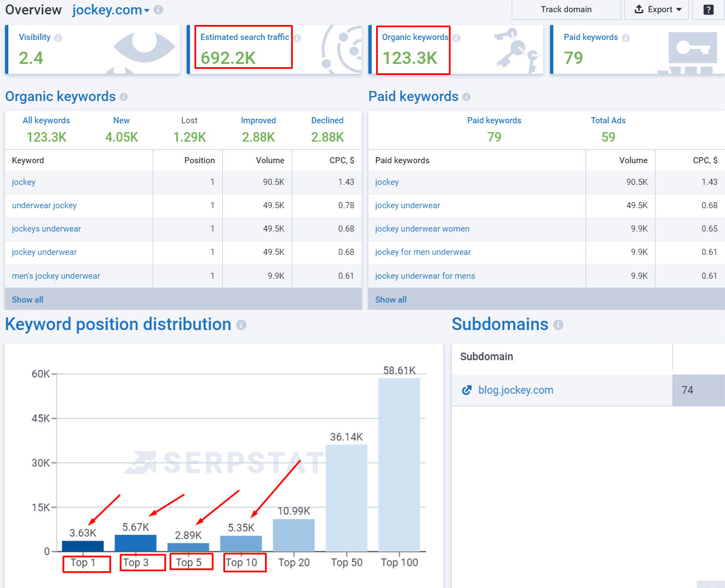Screen dimensions: 725x588
Task: Click the Top 100 bar in chart
Action: pos(399,465)
